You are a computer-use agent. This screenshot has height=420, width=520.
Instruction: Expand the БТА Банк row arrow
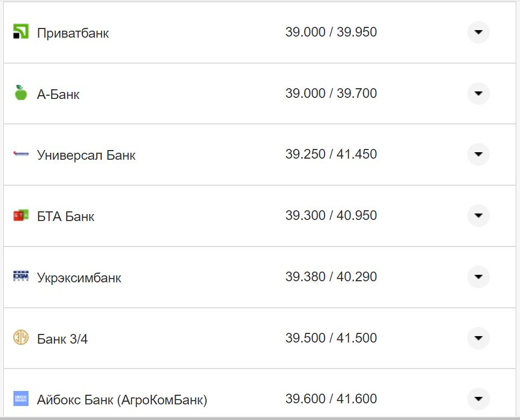478,216
